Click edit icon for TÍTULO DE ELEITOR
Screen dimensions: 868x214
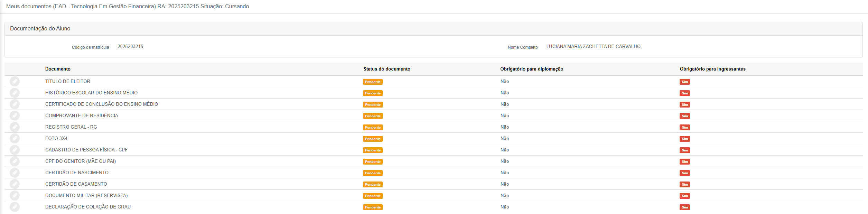point(15,82)
